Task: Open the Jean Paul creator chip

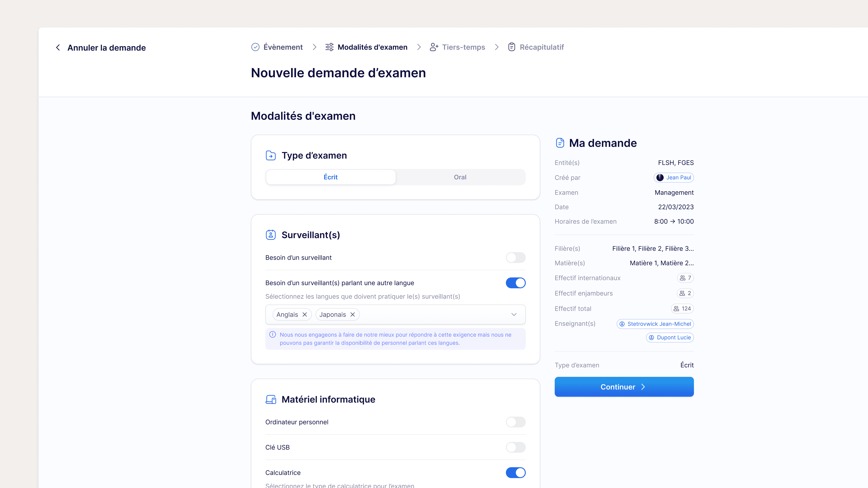Action: (674, 177)
